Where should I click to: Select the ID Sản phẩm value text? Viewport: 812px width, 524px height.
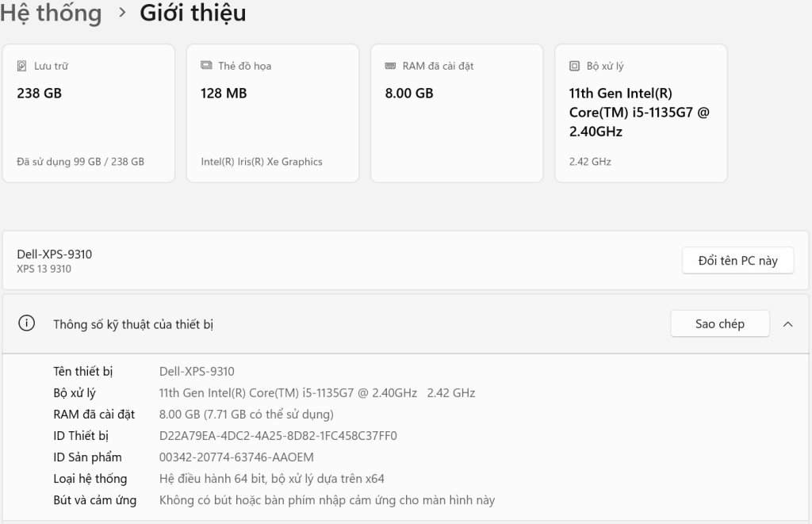coord(236,457)
